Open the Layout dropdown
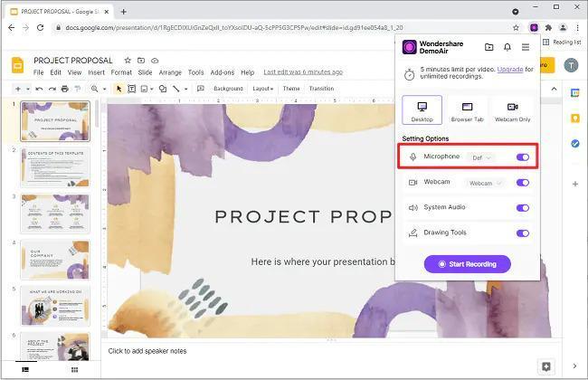This screenshot has height=380, width=588. pos(263,89)
